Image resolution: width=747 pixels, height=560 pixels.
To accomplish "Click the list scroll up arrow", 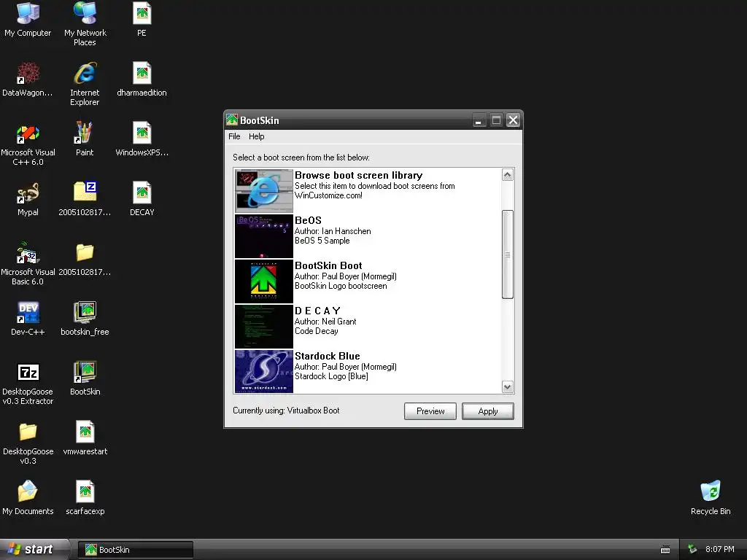I will click(508, 175).
